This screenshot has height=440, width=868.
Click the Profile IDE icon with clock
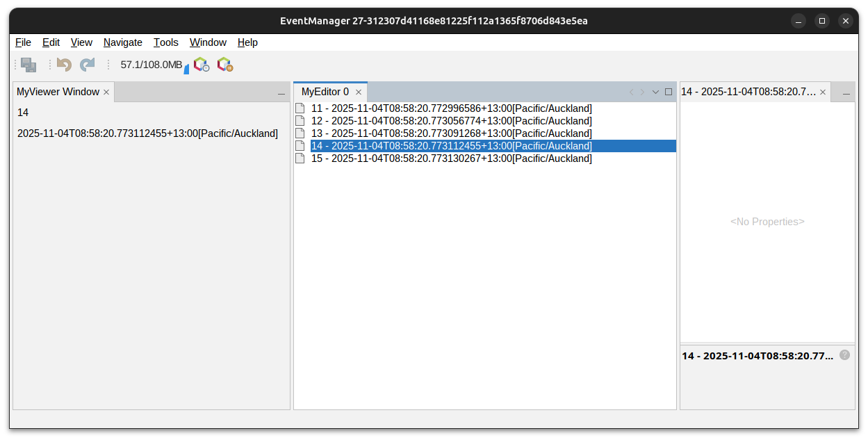pos(202,65)
